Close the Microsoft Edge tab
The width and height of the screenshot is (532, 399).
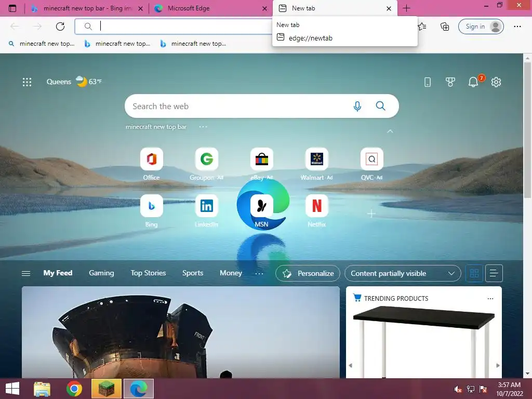(x=264, y=9)
